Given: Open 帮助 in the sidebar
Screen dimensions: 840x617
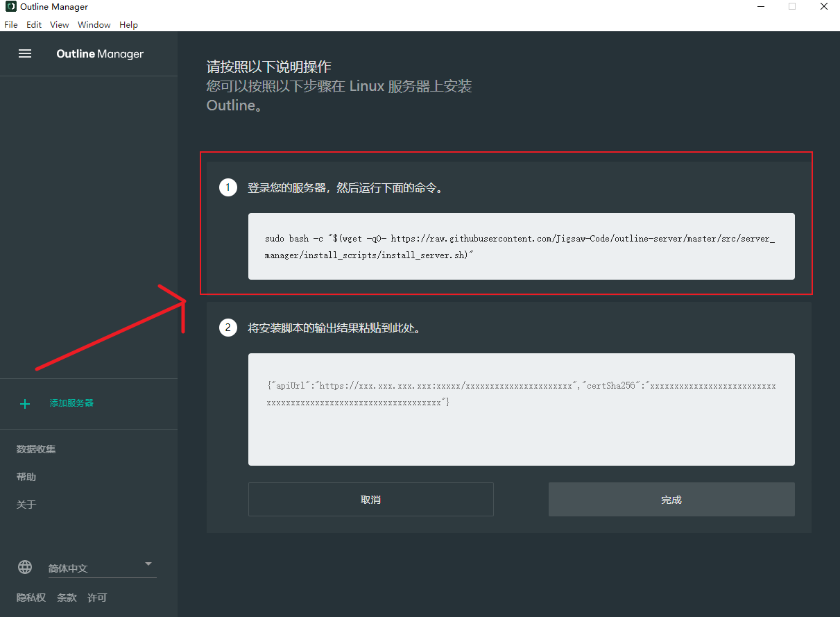Looking at the screenshot, I should pos(26,477).
